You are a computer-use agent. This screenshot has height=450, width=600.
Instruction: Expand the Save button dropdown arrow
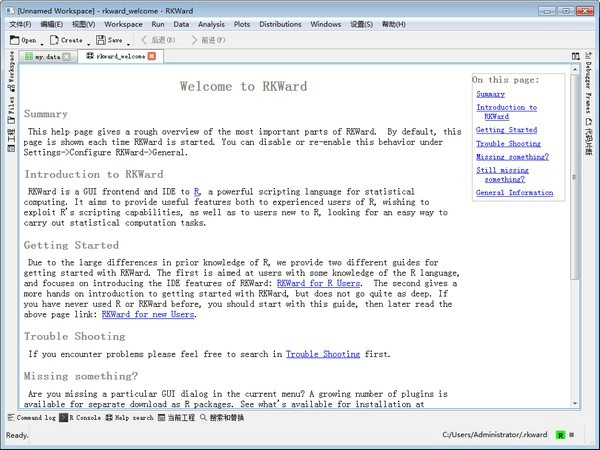[129, 42]
